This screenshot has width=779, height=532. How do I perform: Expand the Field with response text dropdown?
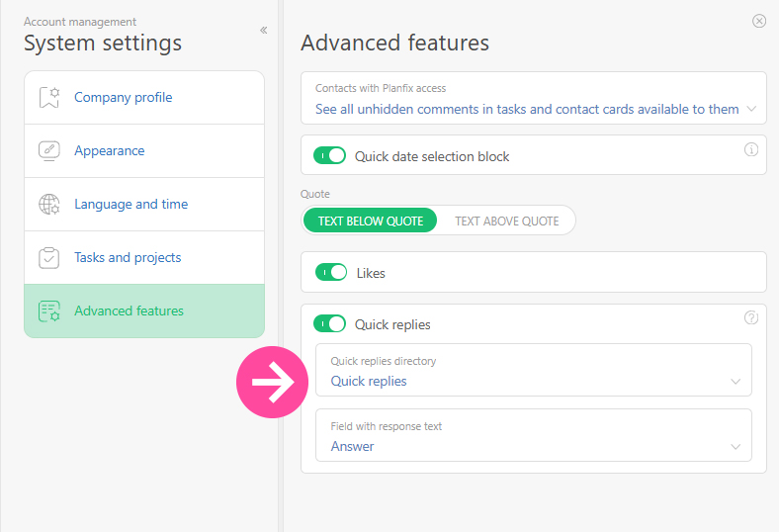point(735,446)
